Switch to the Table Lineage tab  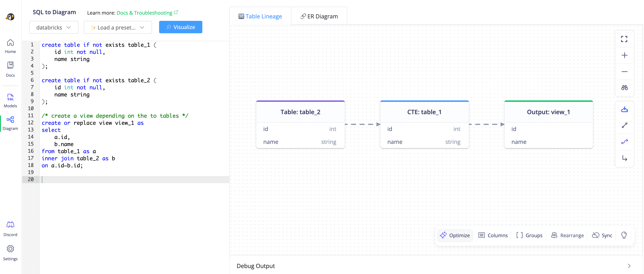tap(260, 16)
